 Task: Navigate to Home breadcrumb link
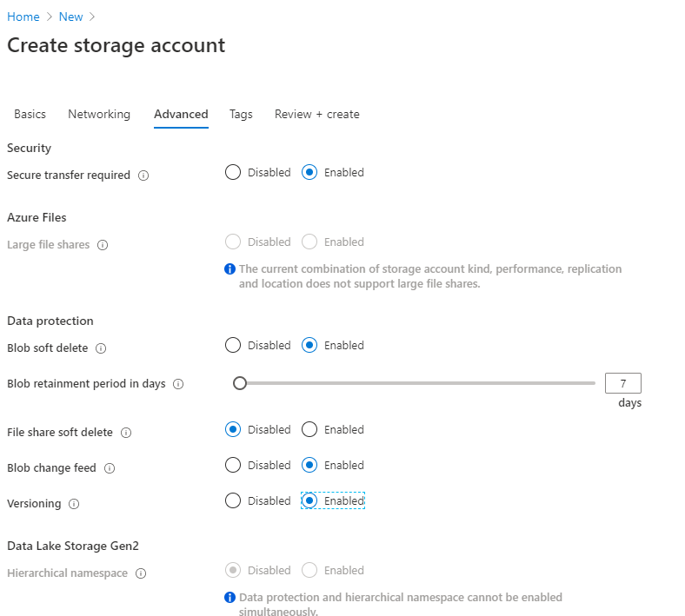click(23, 17)
